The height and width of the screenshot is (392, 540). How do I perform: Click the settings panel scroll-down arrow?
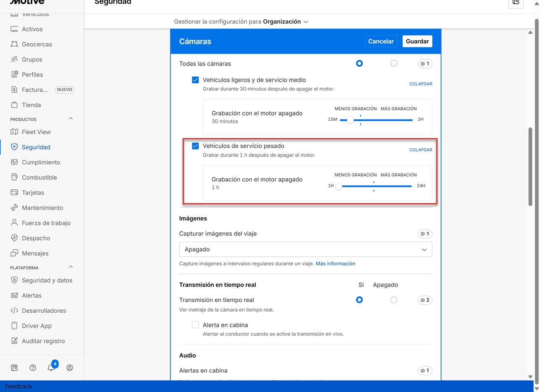point(531,377)
